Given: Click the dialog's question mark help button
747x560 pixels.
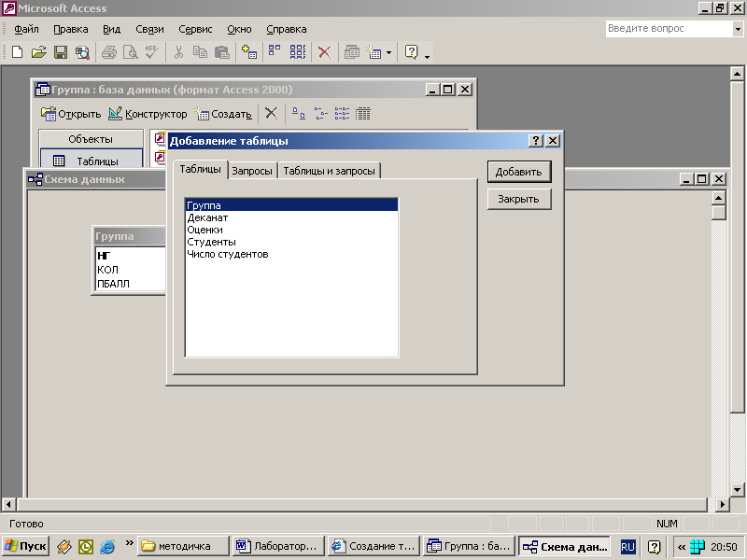Looking at the screenshot, I should tap(535, 141).
